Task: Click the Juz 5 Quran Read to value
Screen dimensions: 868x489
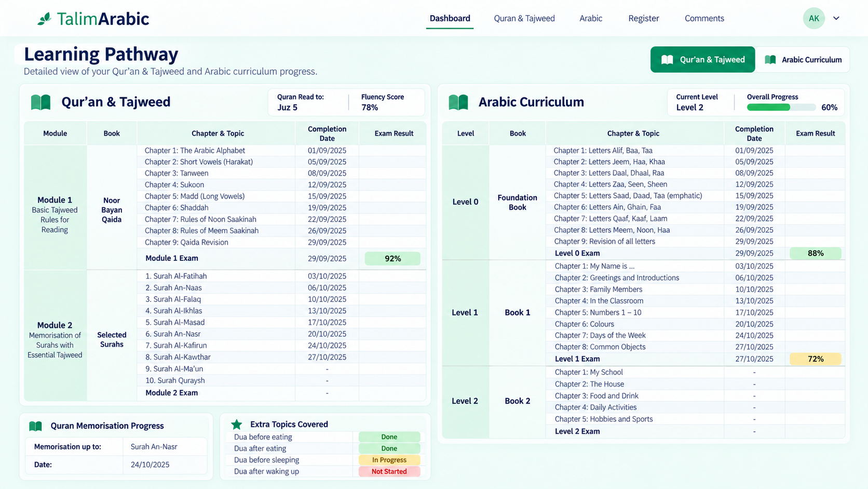Action: click(287, 108)
